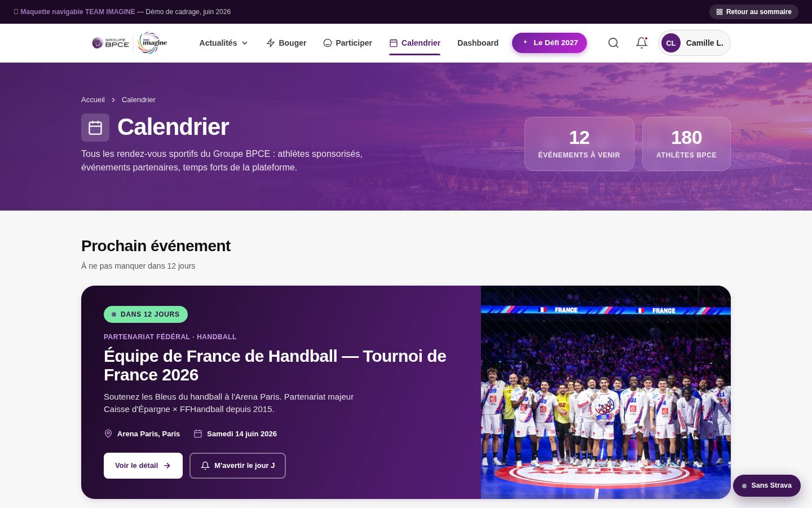Viewport: 812px width, 508px height.
Task: Click the Participer smiley icon
Action: point(328,43)
